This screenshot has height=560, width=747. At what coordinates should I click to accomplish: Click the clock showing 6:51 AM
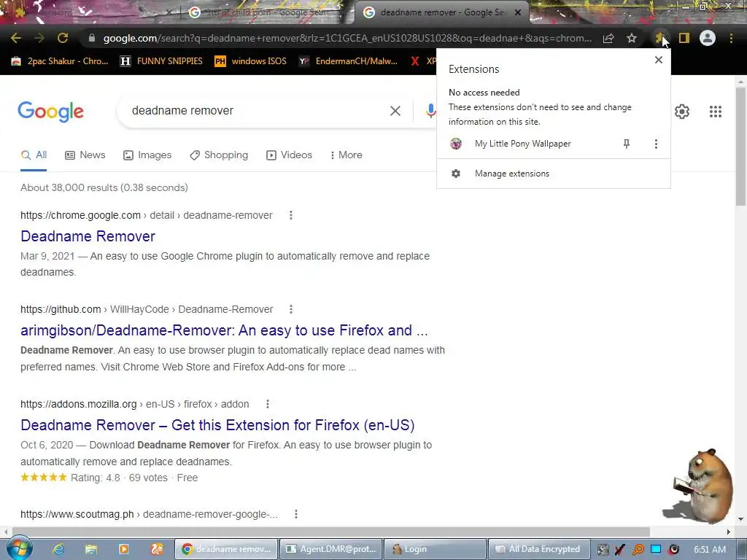click(709, 549)
